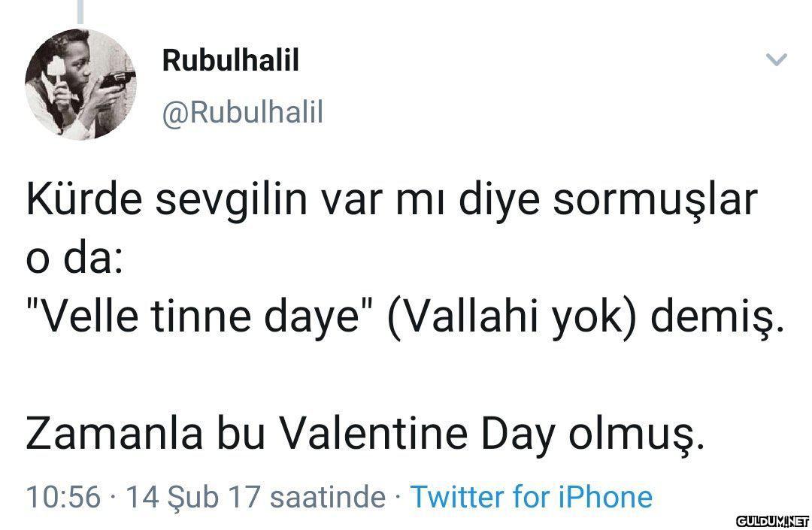Click the @Rubulhalil handle
The height and width of the screenshot is (530, 812).
click(x=242, y=112)
